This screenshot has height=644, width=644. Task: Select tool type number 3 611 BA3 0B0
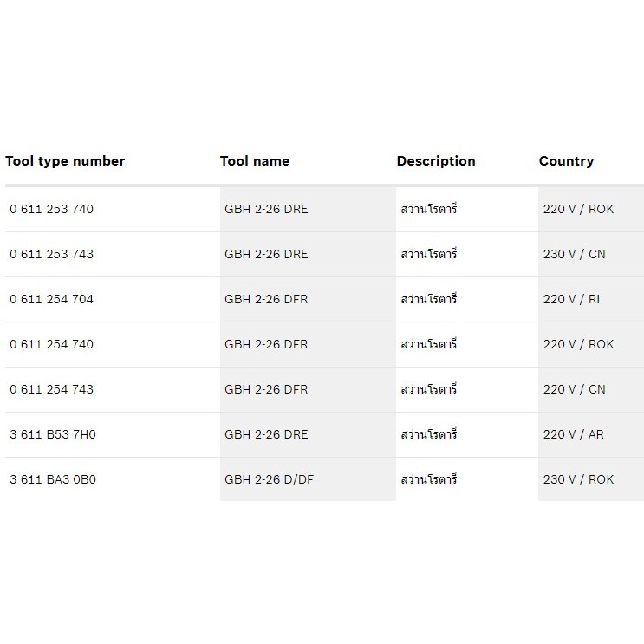point(53,479)
